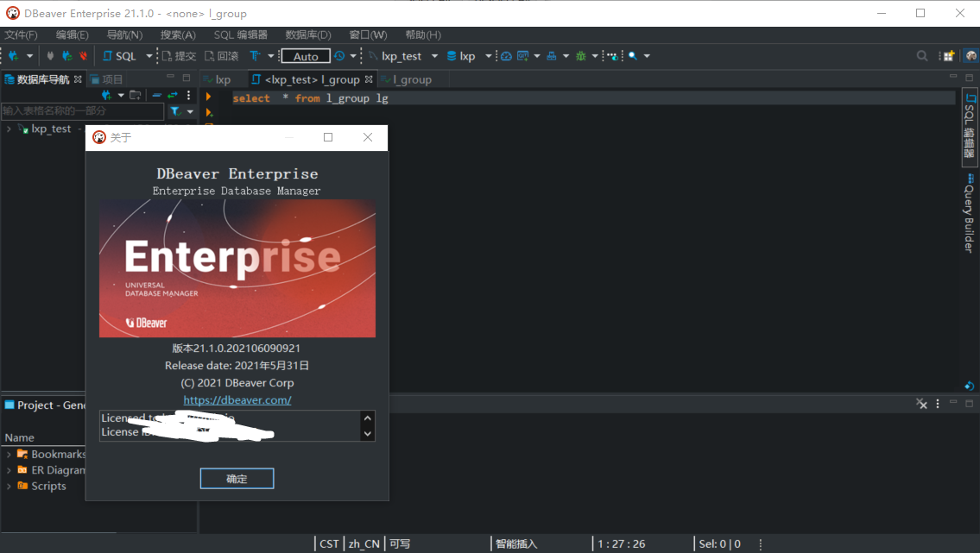This screenshot has height=553, width=980.
Task: Click the license box scroll down arrow
Action: (368, 433)
